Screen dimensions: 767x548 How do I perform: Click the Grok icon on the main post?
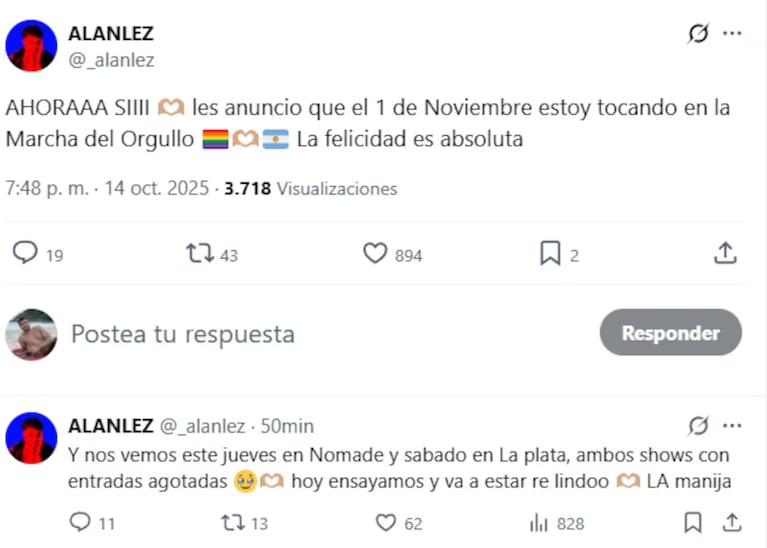pos(698,34)
